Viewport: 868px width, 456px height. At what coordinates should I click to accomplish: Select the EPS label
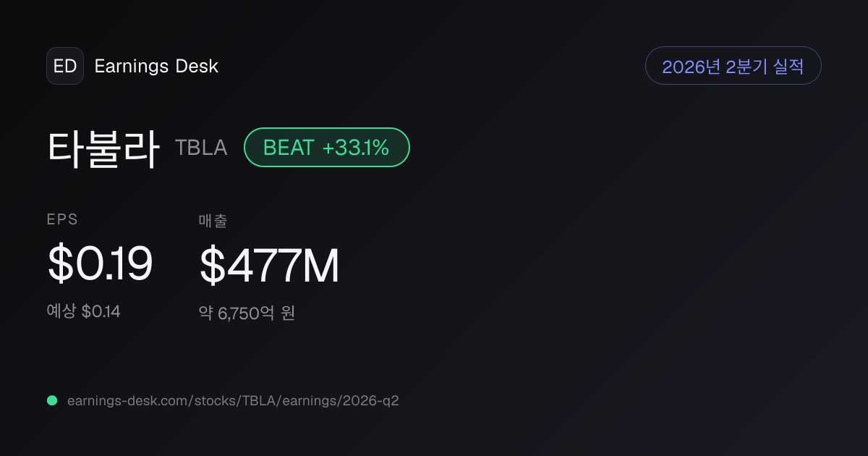62,220
